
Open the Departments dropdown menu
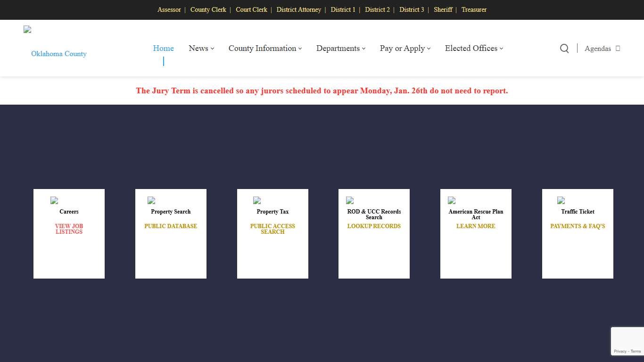tap(340, 49)
